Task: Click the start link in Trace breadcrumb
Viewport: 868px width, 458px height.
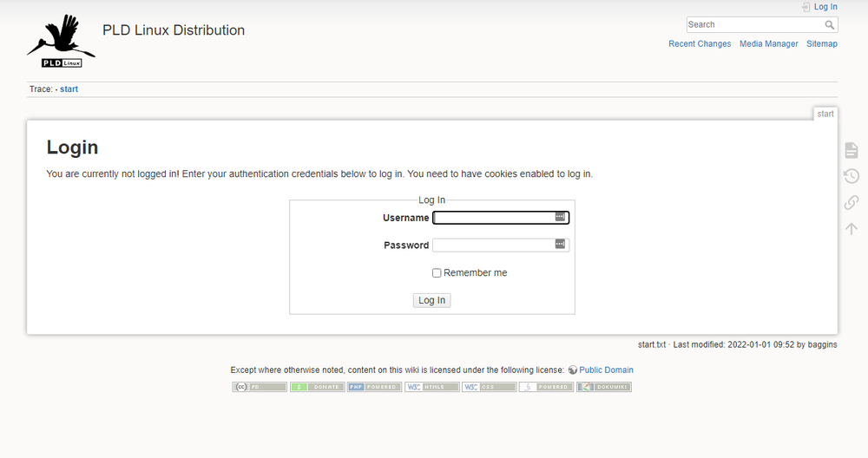Action: (x=69, y=89)
